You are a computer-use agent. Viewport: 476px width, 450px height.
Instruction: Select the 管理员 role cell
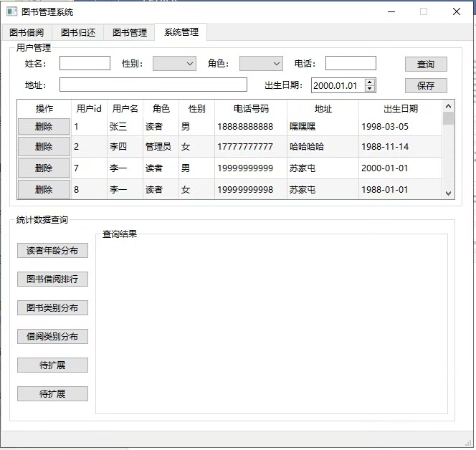pos(161,147)
